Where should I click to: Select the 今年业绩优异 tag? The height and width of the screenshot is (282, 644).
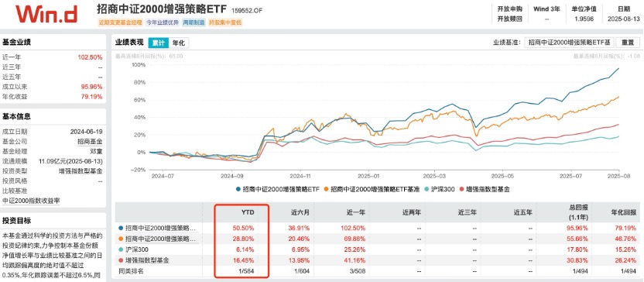point(162,22)
